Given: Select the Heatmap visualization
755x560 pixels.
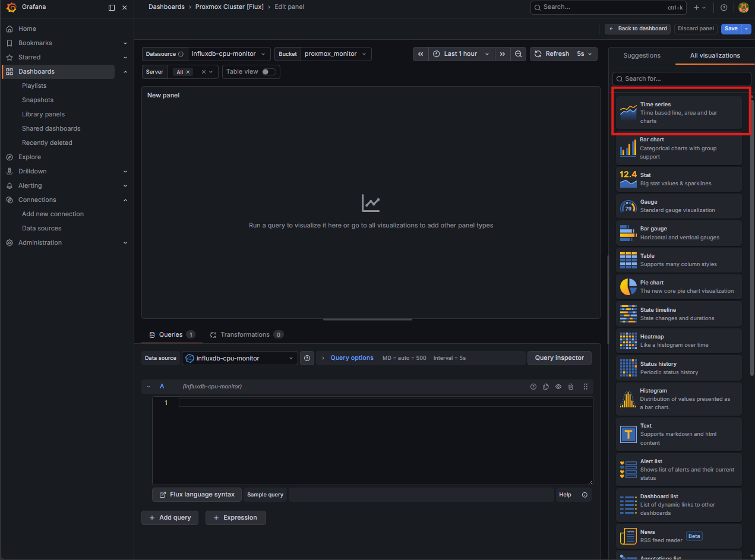Looking at the screenshot, I should click(x=679, y=340).
